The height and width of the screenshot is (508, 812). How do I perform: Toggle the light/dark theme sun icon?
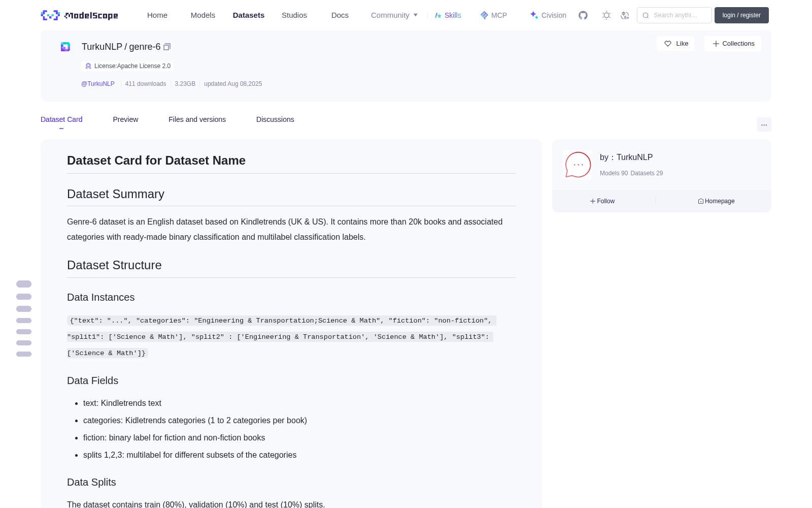(x=606, y=15)
